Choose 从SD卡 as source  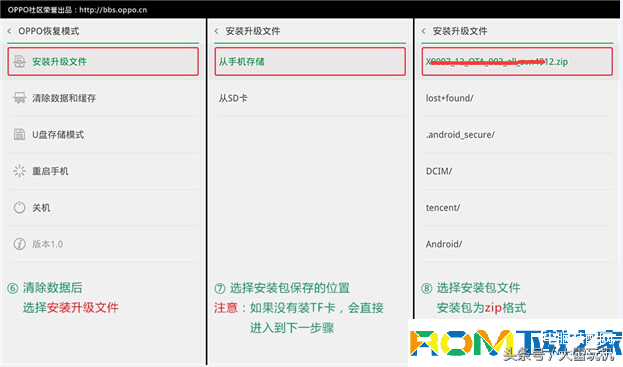(x=310, y=98)
